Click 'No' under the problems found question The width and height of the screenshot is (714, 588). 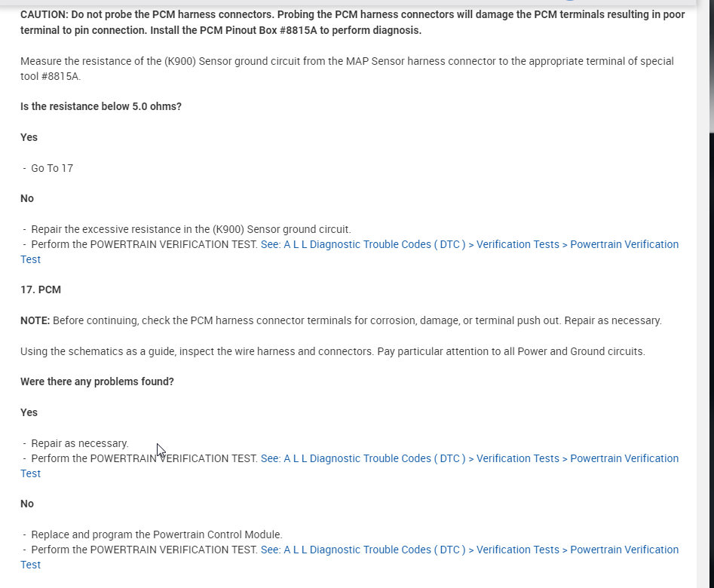(27, 504)
